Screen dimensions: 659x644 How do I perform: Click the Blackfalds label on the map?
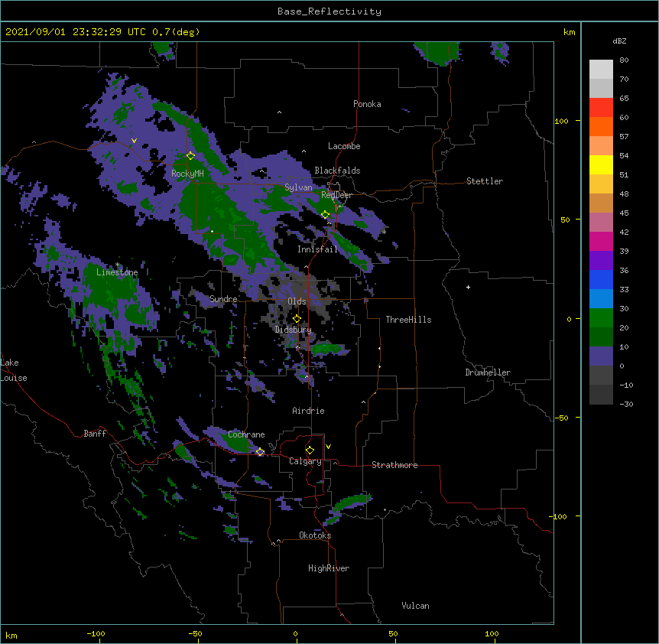coord(337,171)
